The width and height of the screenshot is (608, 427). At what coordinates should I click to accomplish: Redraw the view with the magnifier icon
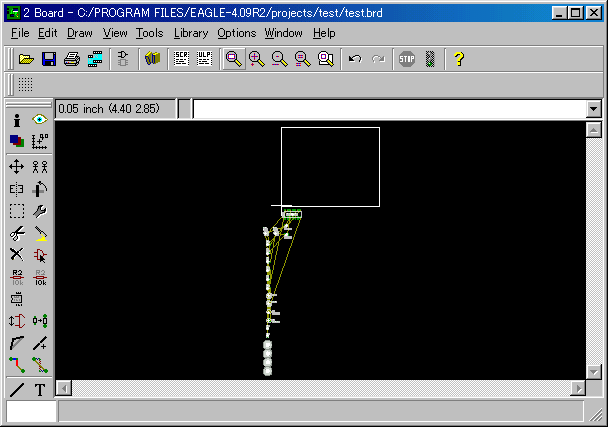click(302, 59)
